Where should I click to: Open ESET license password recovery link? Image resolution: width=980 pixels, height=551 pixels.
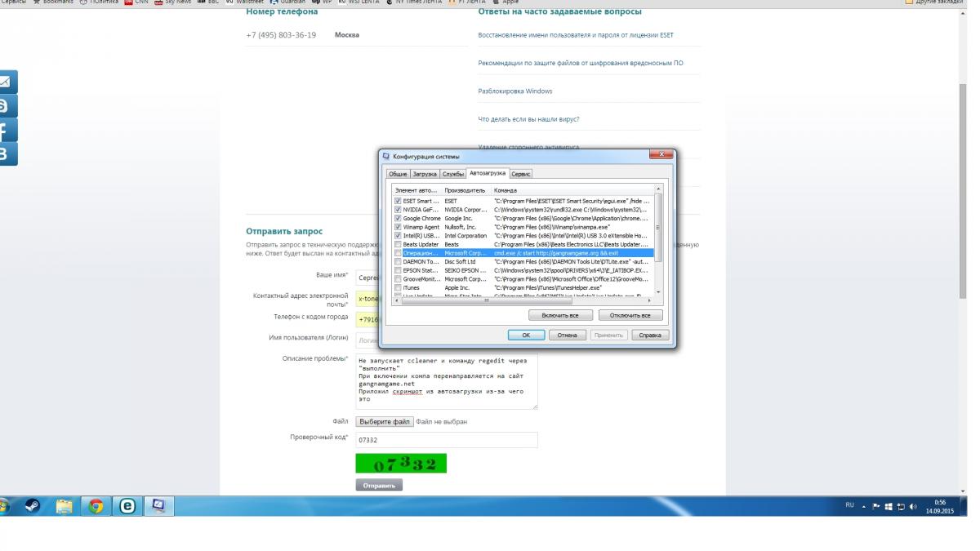click(x=576, y=35)
